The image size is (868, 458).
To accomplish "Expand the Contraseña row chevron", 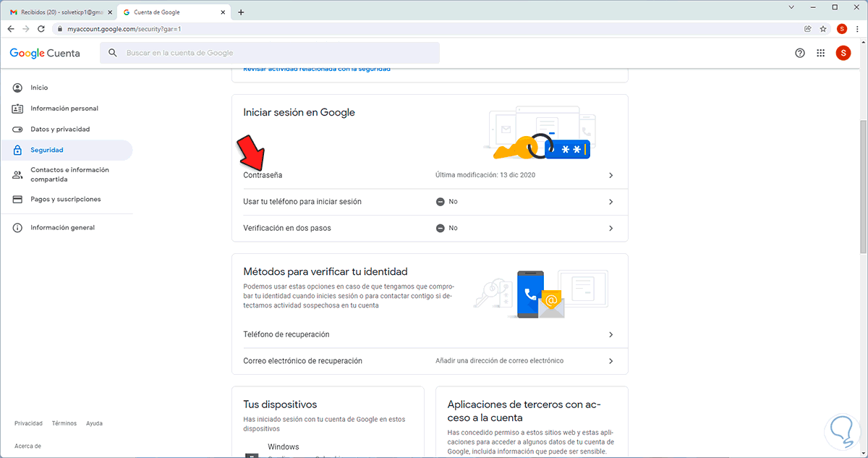I will [610, 176].
